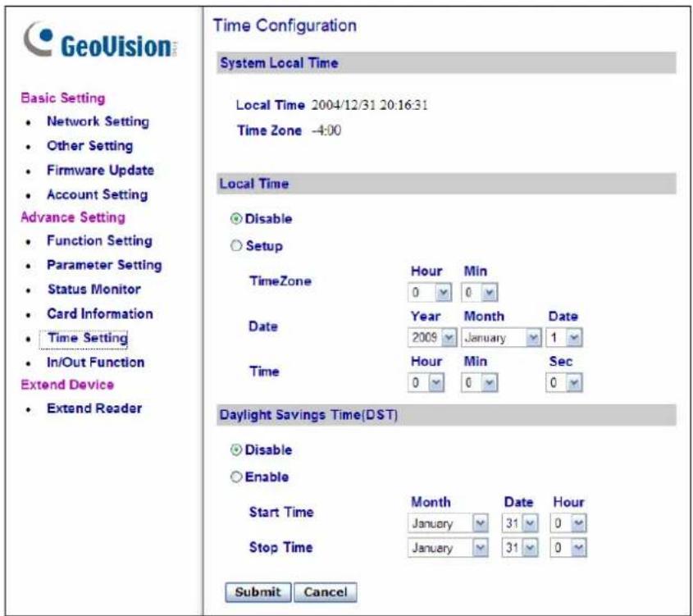Click the Basic Setting heading

63,98
